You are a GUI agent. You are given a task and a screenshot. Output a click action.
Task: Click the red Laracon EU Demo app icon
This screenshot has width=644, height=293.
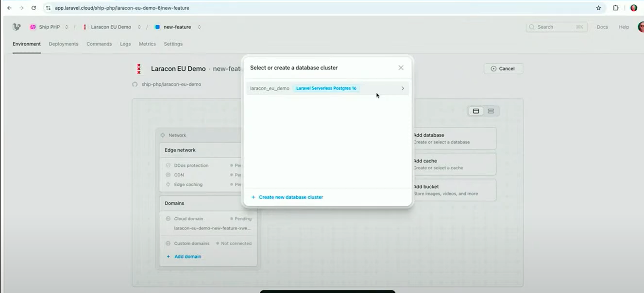139,69
